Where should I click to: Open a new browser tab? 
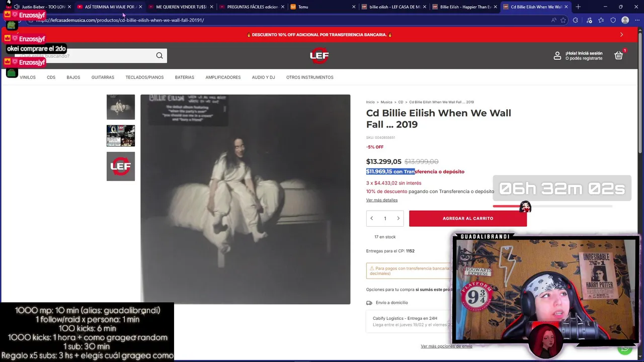tap(578, 7)
